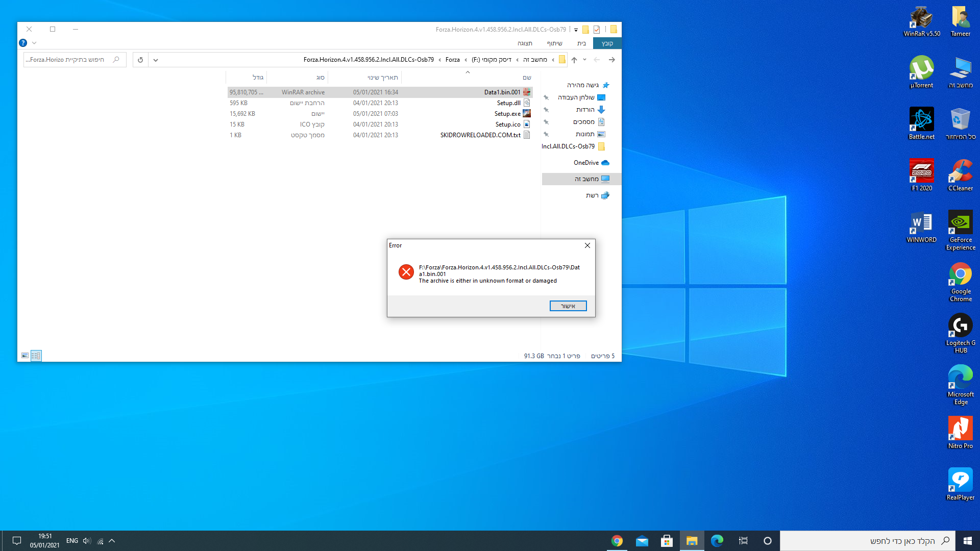Select the Setup.dll file
This screenshot has width=980, height=551.
[380, 103]
